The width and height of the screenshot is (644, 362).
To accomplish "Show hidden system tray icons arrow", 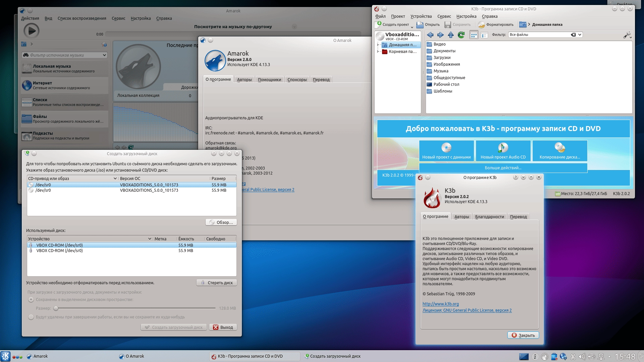I will pos(609,357).
